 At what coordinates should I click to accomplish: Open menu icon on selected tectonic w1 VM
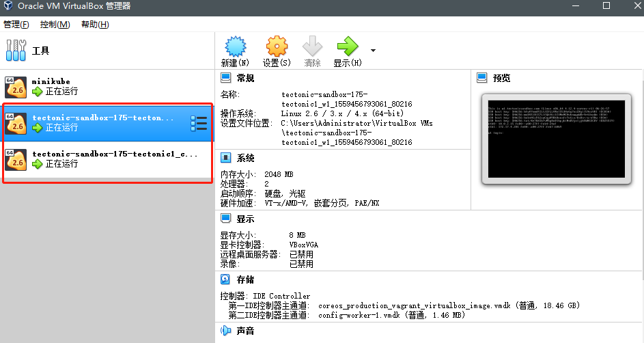coord(199,123)
